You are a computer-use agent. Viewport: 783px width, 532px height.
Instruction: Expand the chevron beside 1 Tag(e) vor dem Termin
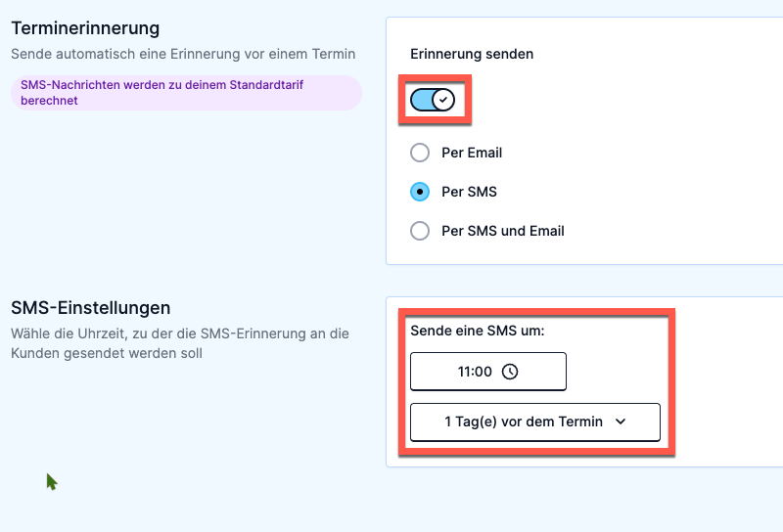(621, 421)
